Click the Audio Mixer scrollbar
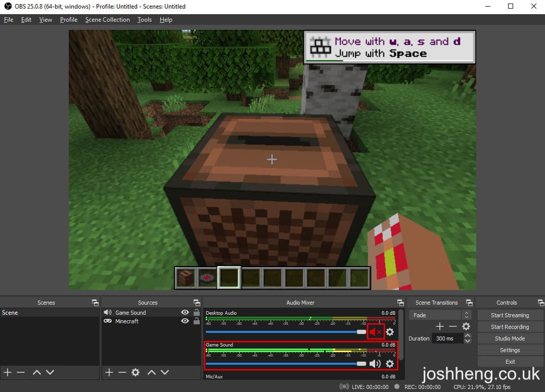The width and height of the screenshot is (545, 392). tap(401, 335)
